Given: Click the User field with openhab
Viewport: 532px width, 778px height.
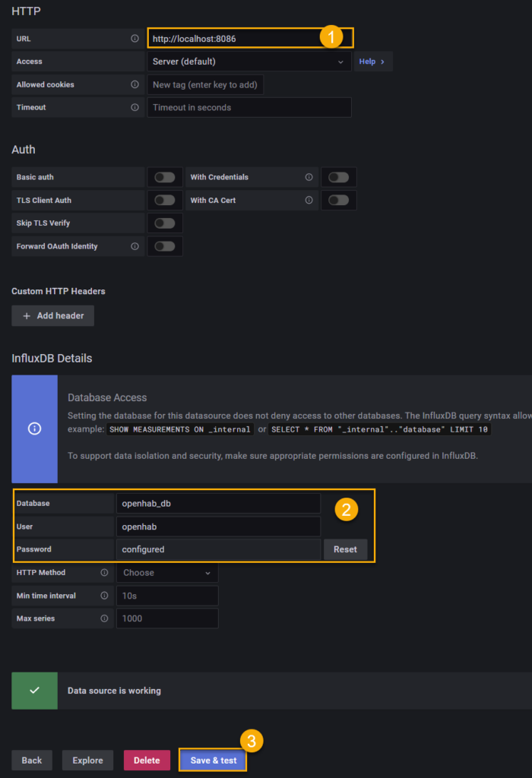Looking at the screenshot, I should click(x=218, y=527).
